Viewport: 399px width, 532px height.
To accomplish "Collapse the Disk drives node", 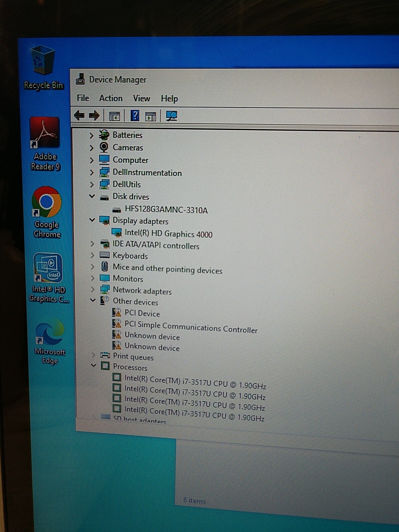I will (92, 196).
